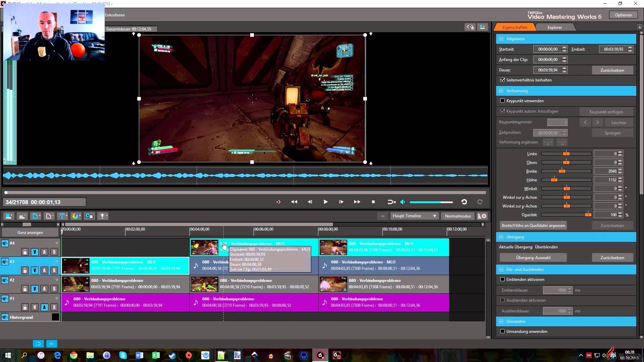Expand layer #1 chevron
Screen dimensions: 644x362
[57, 298]
